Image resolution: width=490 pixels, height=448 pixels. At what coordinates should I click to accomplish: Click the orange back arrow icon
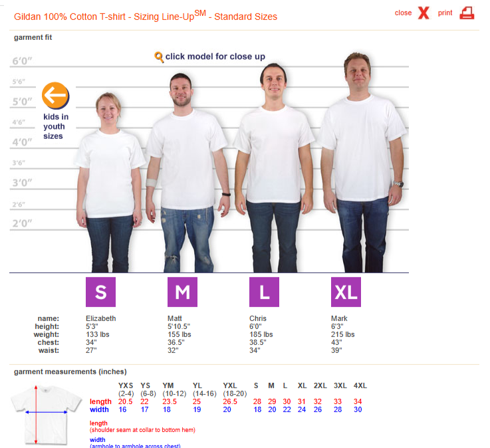56,96
